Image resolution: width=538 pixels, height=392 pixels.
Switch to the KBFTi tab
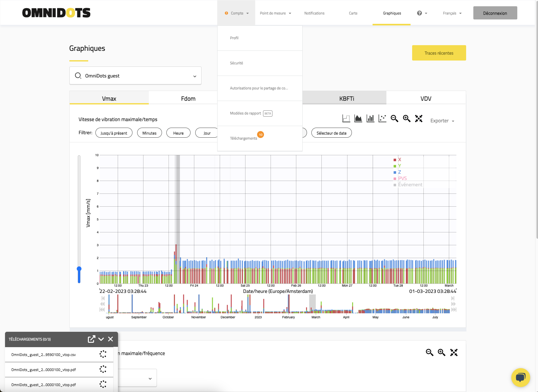pyautogui.click(x=347, y=98)
